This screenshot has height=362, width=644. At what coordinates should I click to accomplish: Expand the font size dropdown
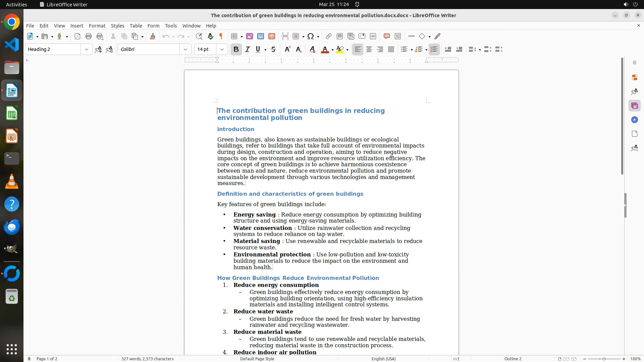tap(222, 50)
